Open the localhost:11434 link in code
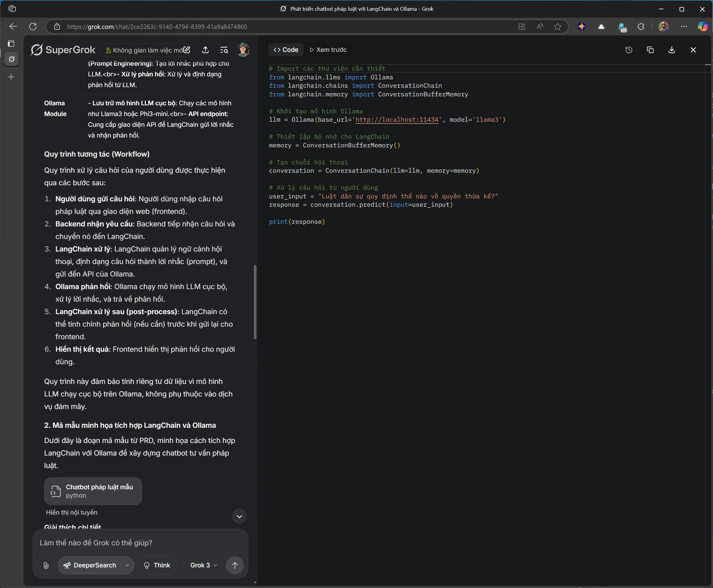 [x=397, y=120]
